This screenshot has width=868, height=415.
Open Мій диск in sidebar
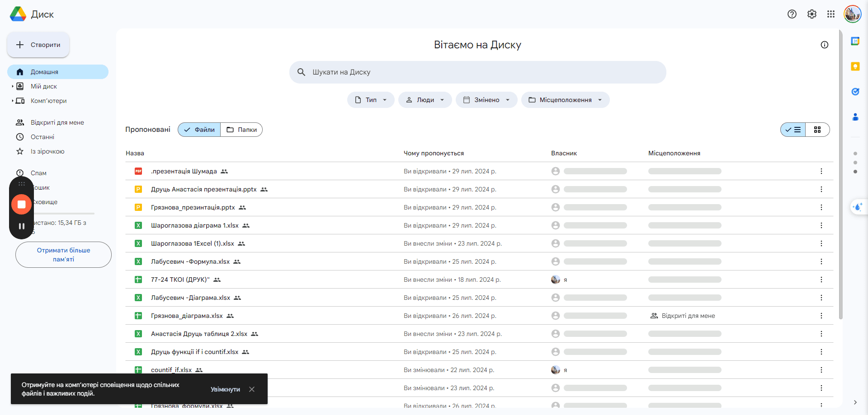[x=58, y=86]
